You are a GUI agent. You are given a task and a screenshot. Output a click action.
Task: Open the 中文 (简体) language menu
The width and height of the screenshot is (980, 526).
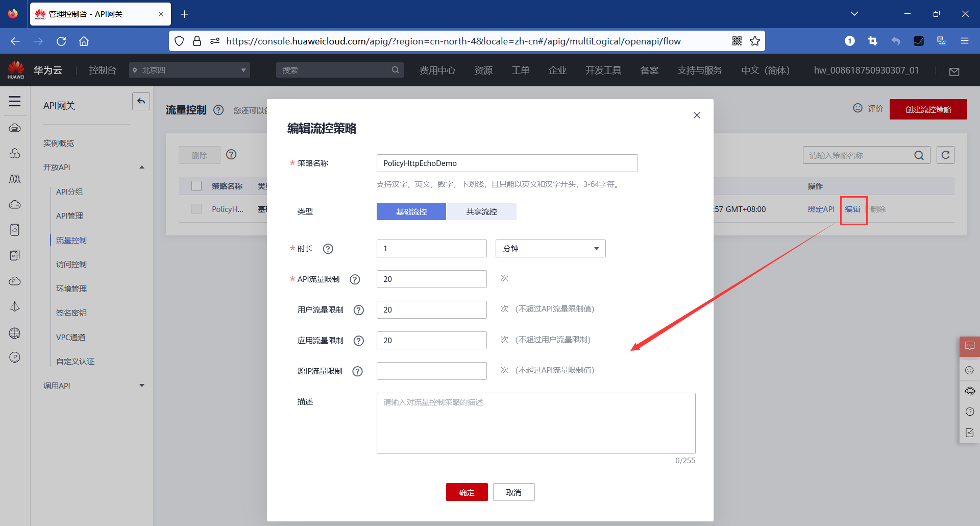click(x=765, y=70)
